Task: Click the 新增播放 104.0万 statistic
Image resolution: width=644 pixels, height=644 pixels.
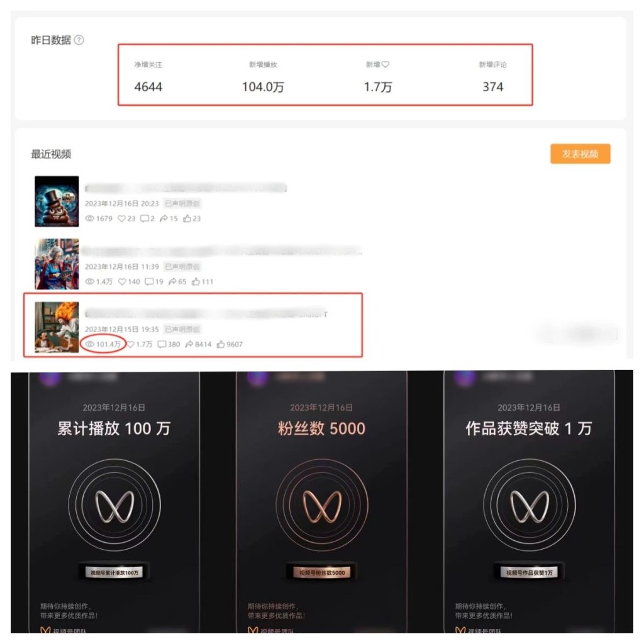Action: click(x=263, y=77)
